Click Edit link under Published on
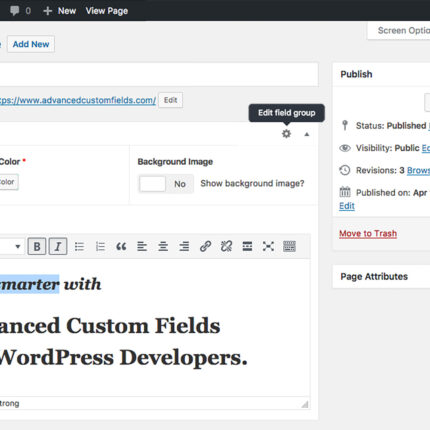This screenshot has height=430, width=430. tap(347, 206)
